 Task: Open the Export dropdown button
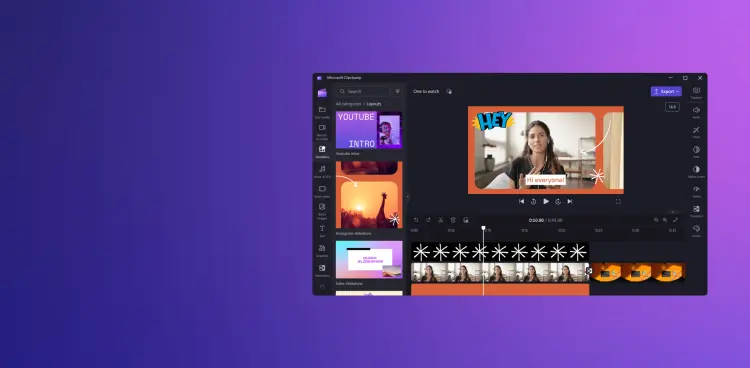click(x=666, y=91)
